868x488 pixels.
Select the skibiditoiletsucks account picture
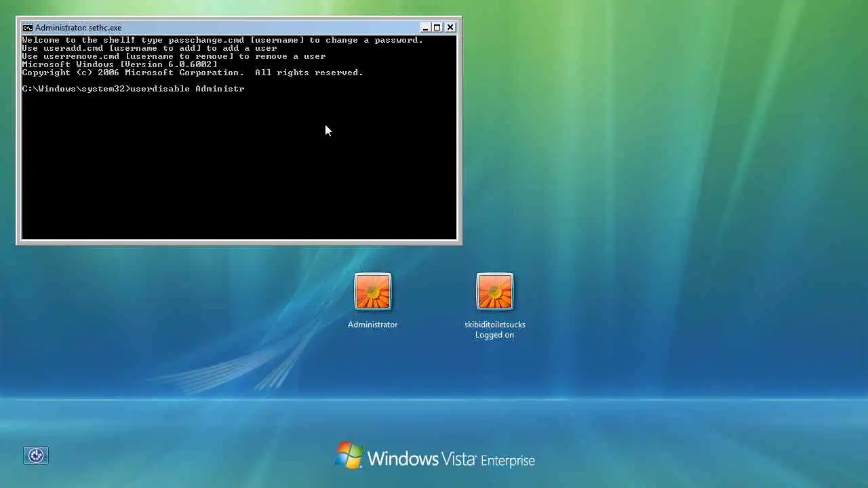coord(494,291)
